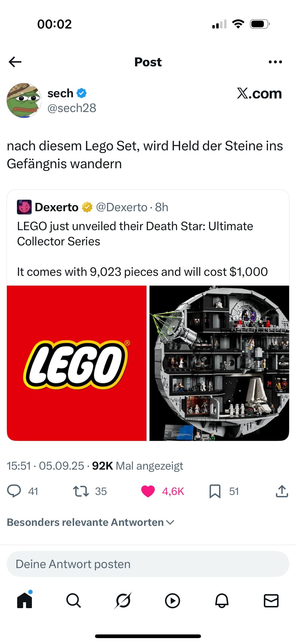Unlike the post via pink heart

pos(148,491)
